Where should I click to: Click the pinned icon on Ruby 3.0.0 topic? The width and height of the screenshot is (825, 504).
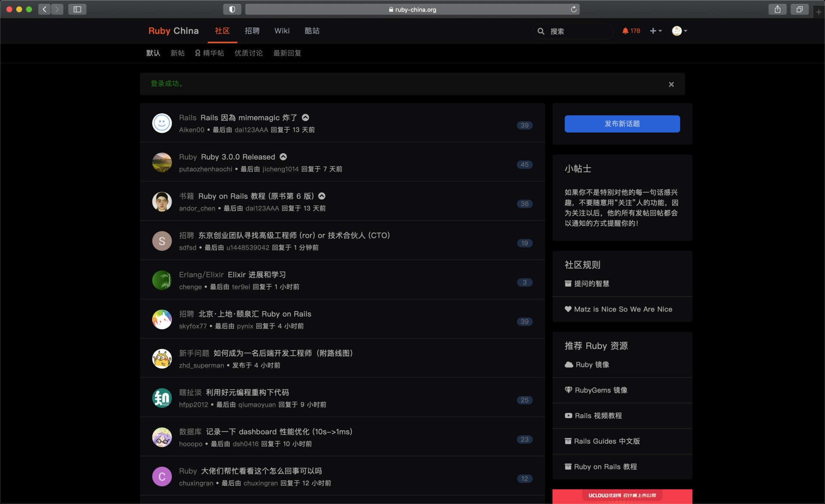tap(283, 157)
